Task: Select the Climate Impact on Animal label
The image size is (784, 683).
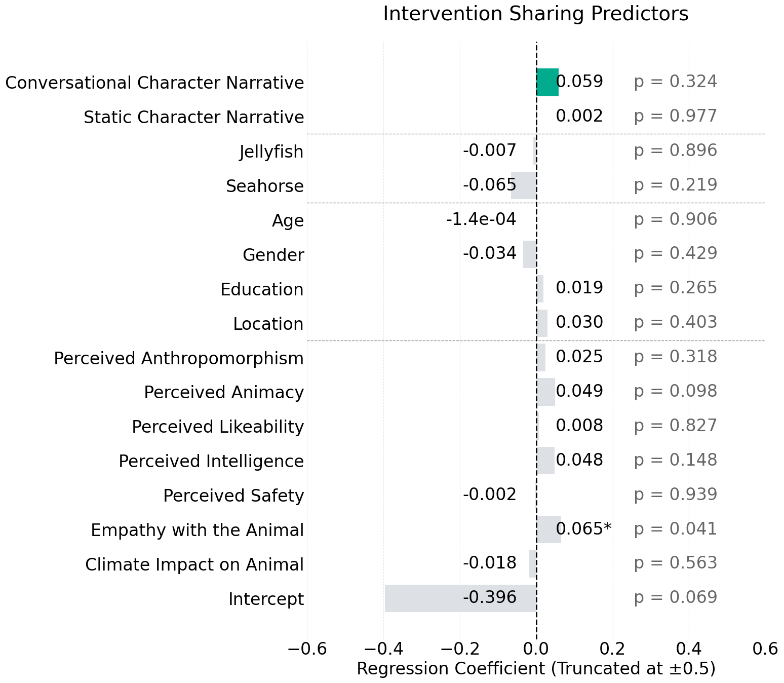Action: (194, 564)
